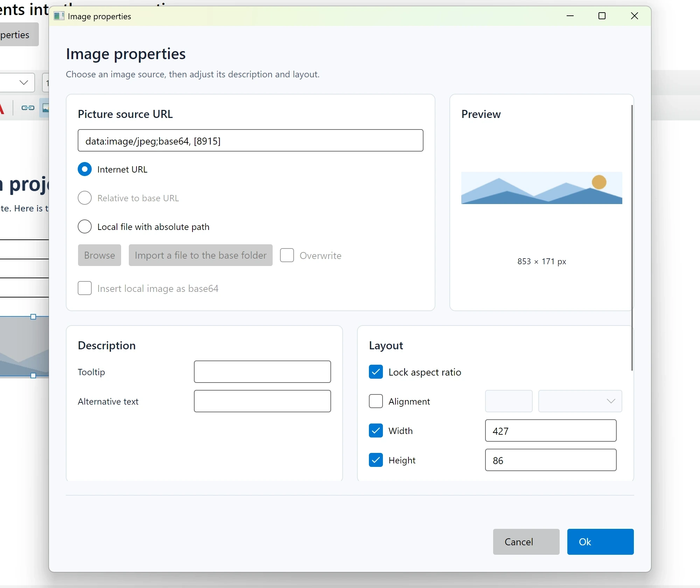This screenshot has height=588, width=700.
Task: Click the Browse button
Action: click(99, 255)
